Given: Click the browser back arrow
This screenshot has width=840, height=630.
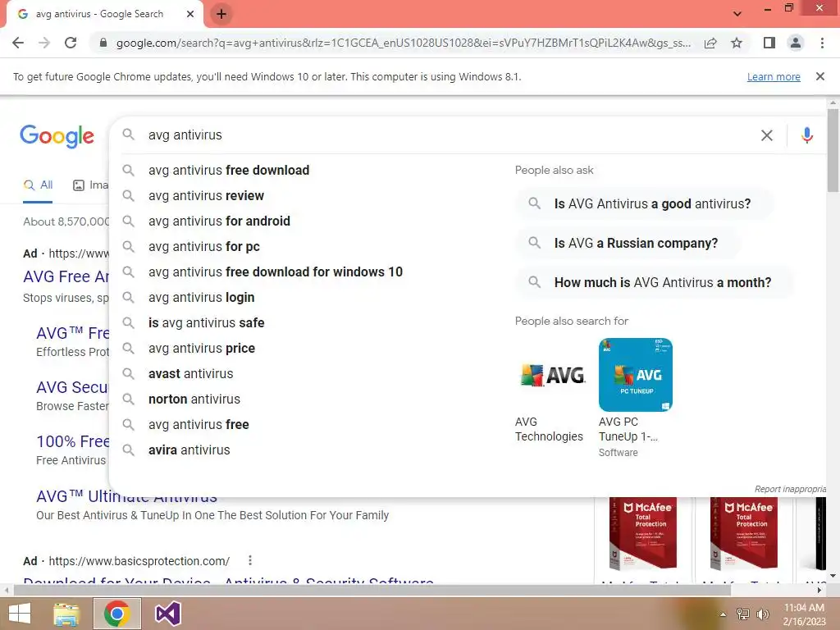Looking at the screenshot, I should 18,43.
